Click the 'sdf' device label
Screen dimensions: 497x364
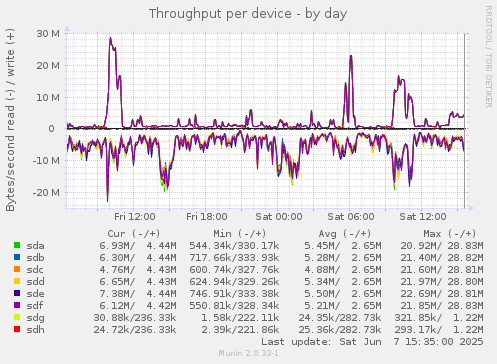pos(35,306)
